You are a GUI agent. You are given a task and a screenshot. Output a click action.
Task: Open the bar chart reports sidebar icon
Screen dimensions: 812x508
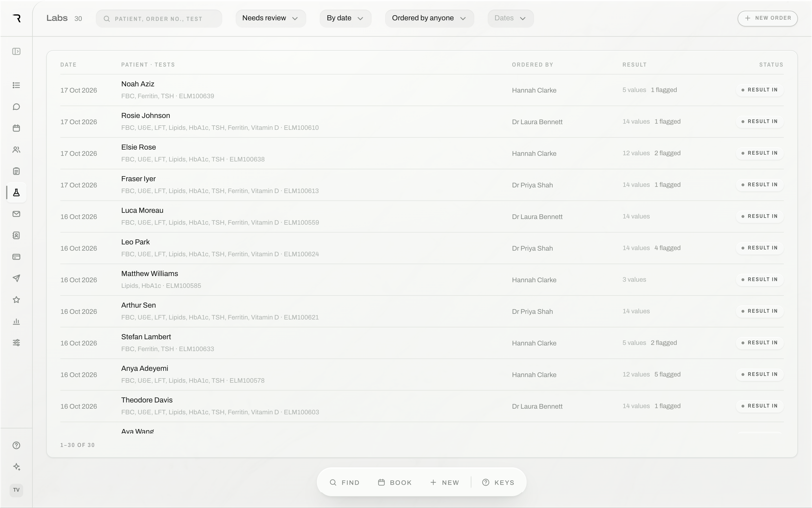[x=16, y=321]
